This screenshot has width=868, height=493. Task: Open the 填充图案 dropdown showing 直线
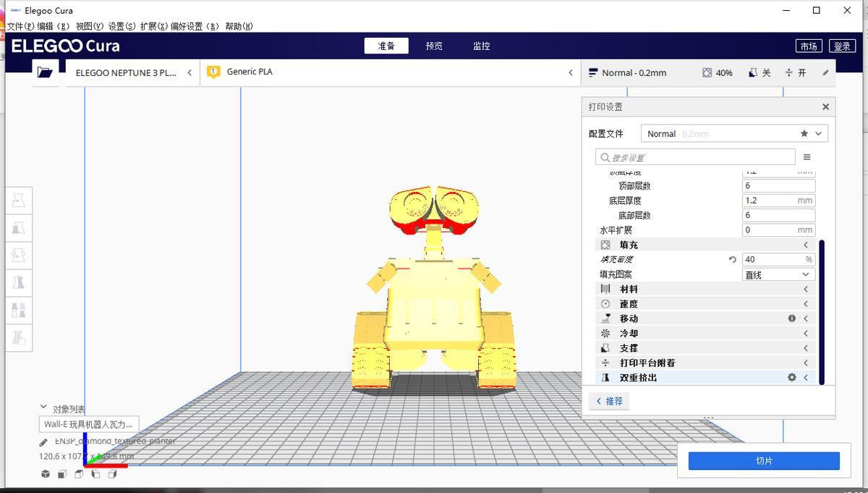click(x=778, y=274)
